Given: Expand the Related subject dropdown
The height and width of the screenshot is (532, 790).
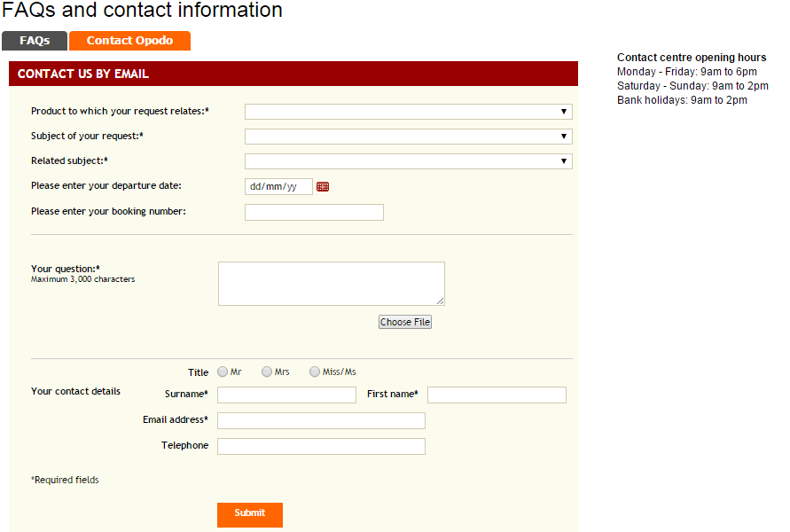Looking at the screenshot, I should pyautogui.click(x=408, y=161).
